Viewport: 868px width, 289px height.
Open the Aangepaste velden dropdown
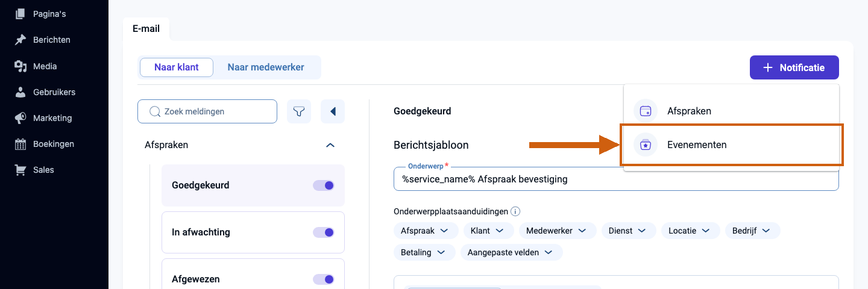click(511, 252)
